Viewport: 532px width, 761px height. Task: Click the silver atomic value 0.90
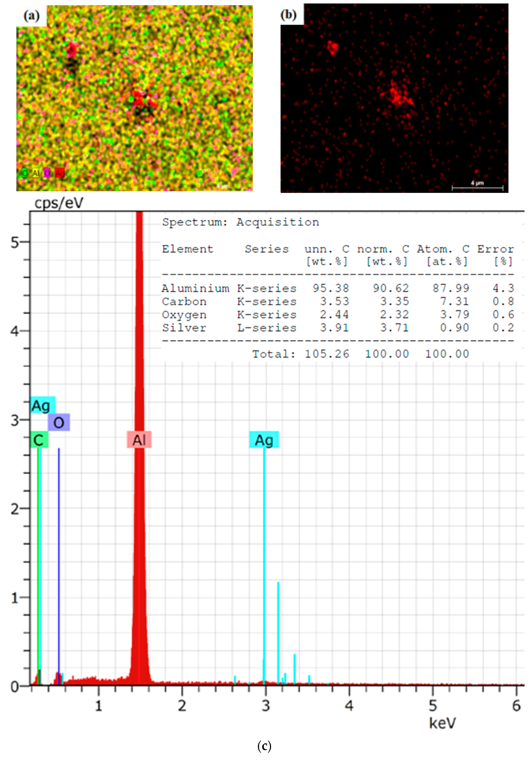455,328
